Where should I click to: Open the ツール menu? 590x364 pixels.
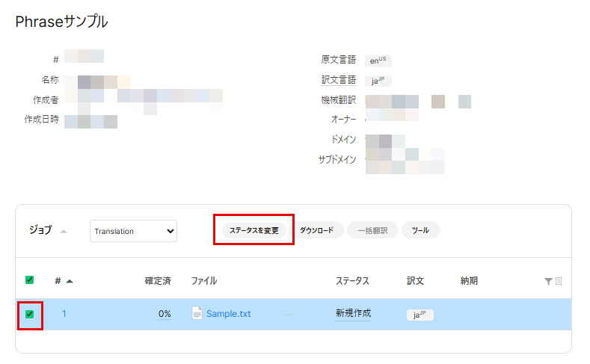pos(420,230)
